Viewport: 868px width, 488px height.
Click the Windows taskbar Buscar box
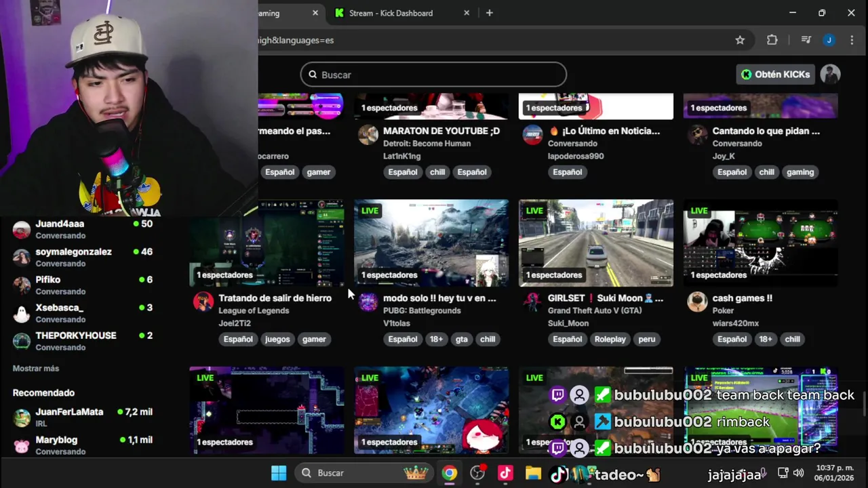pyautogui.click(x=363, y=473)
